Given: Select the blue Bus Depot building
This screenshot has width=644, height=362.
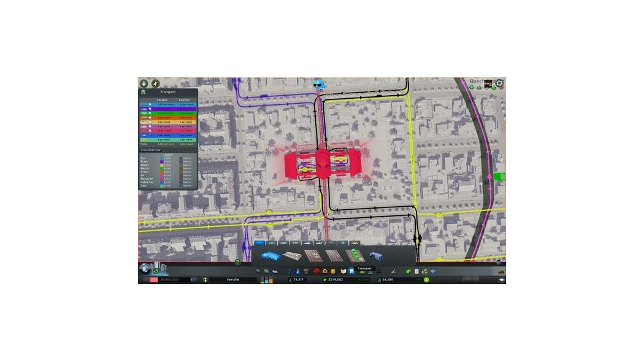Looking at the screenshot, I should coord(271,256).
